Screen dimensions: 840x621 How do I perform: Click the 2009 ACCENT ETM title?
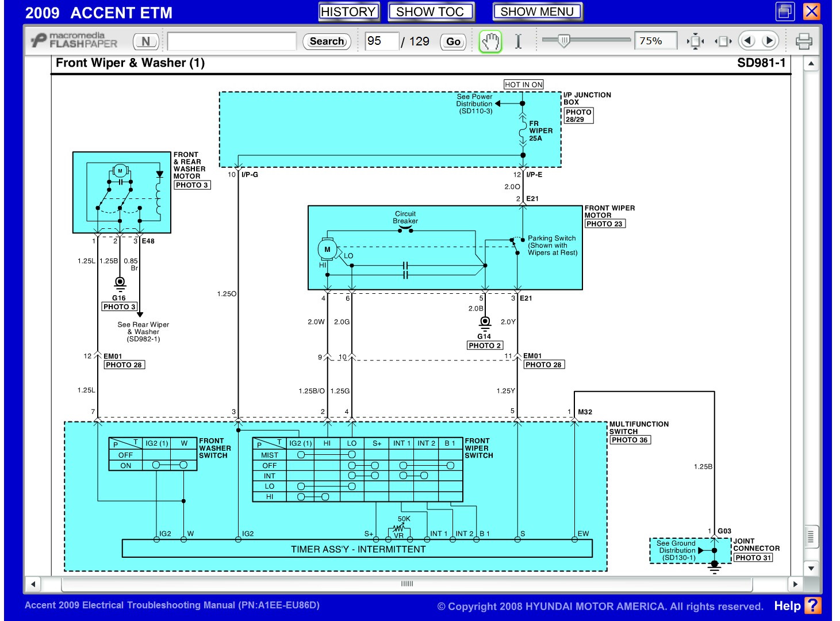pyautogui.click(x=99, y=13)
